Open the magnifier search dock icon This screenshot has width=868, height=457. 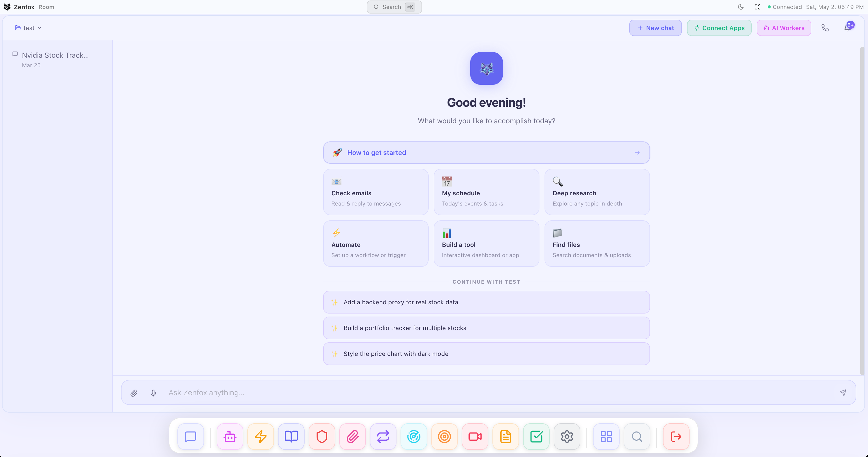point(637,436)
